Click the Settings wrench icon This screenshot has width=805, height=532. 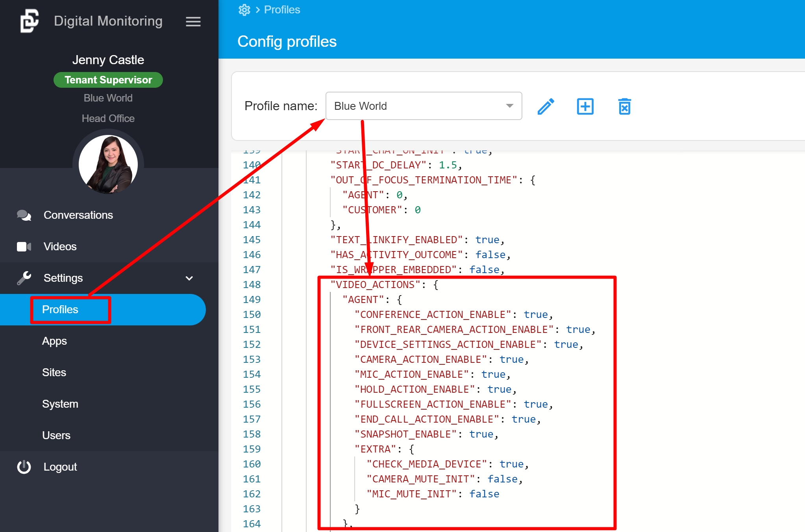coord(24,278)
